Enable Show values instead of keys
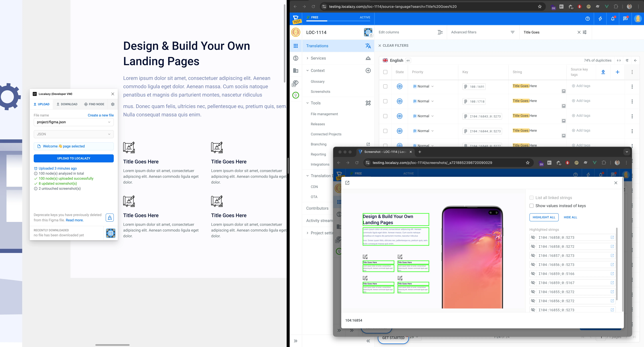 [x=532, y=206]
